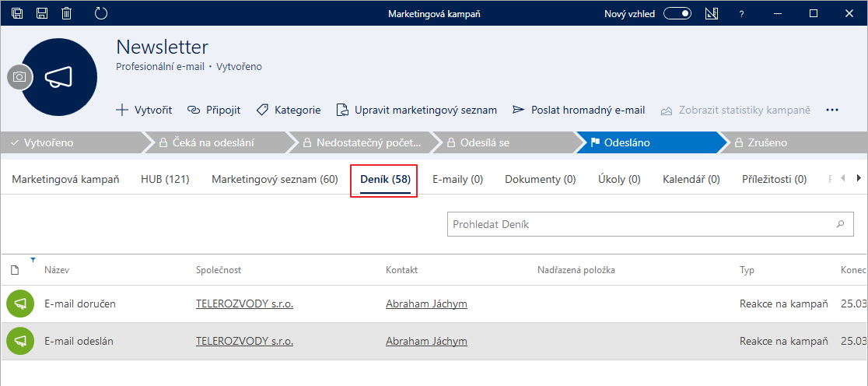This screenshot has height=386, width=868.
Task: Open the Kalendář (0) tab
Action: [x=691, y=180]
